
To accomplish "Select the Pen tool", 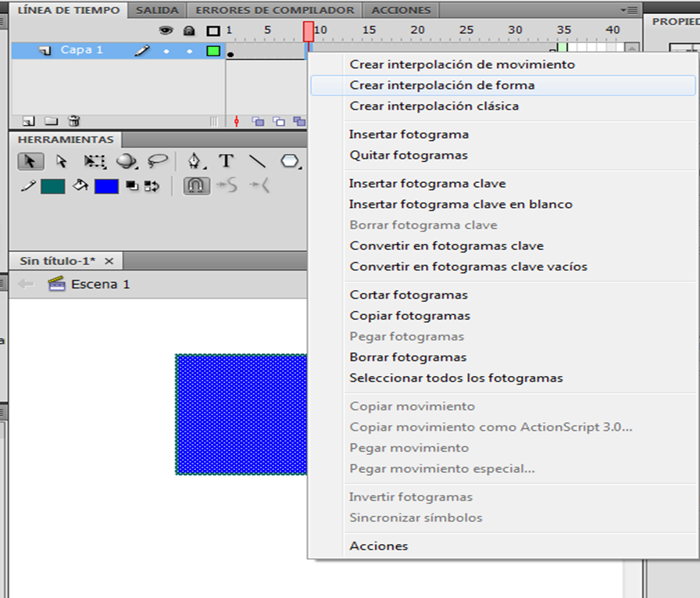I will tap(194, 161).
